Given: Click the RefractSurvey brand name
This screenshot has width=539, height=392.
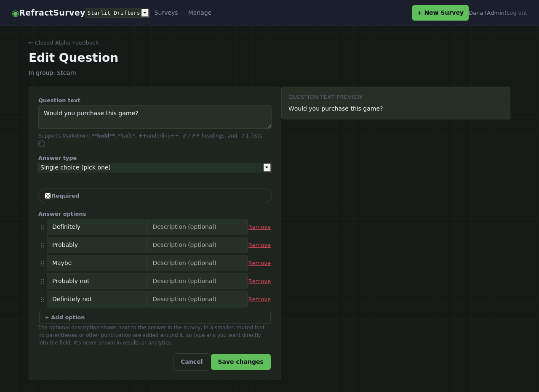Looking at the screenshot, I should (52, 13).
